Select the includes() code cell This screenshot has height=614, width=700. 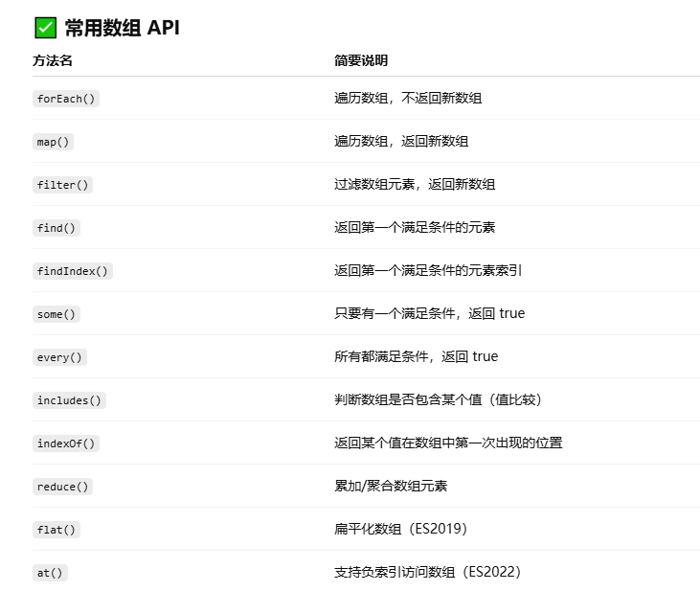pyautogui.click(x=69, y=400)
